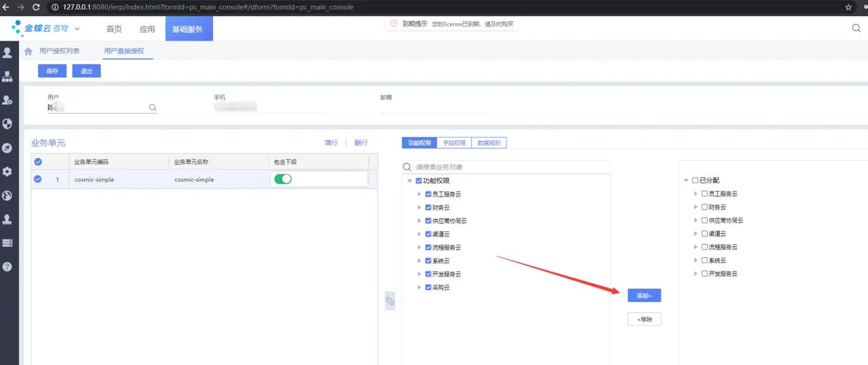Uncheck 供应商协同云 in the left tree
Image resolution: width=868 pixels, height=365 pixels.
coord(428,221)
